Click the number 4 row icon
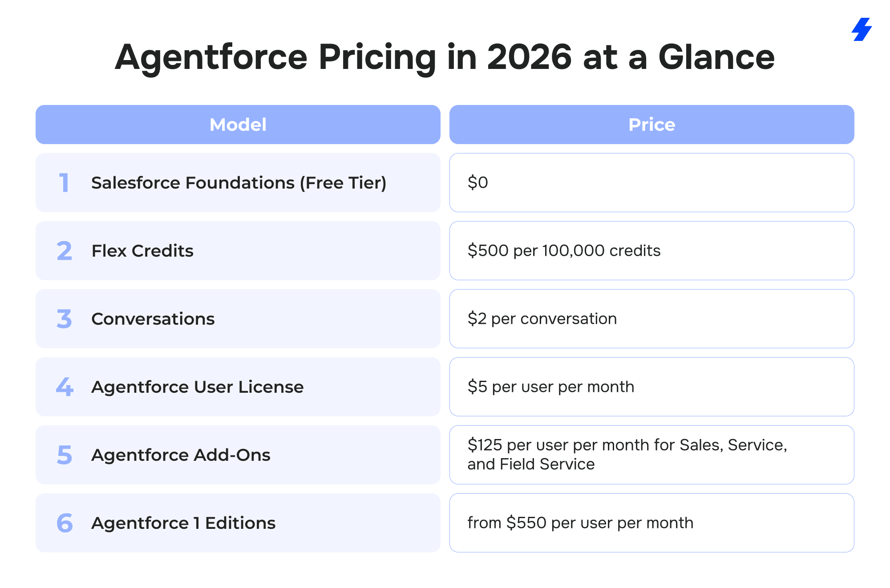 click(65, 387)
